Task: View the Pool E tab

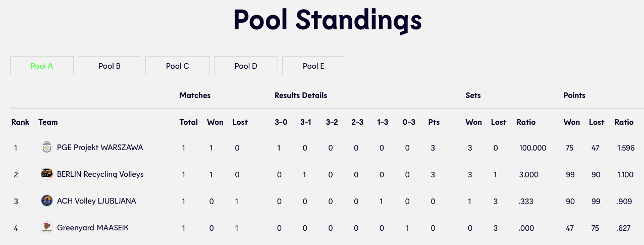Action: [313, 66]
